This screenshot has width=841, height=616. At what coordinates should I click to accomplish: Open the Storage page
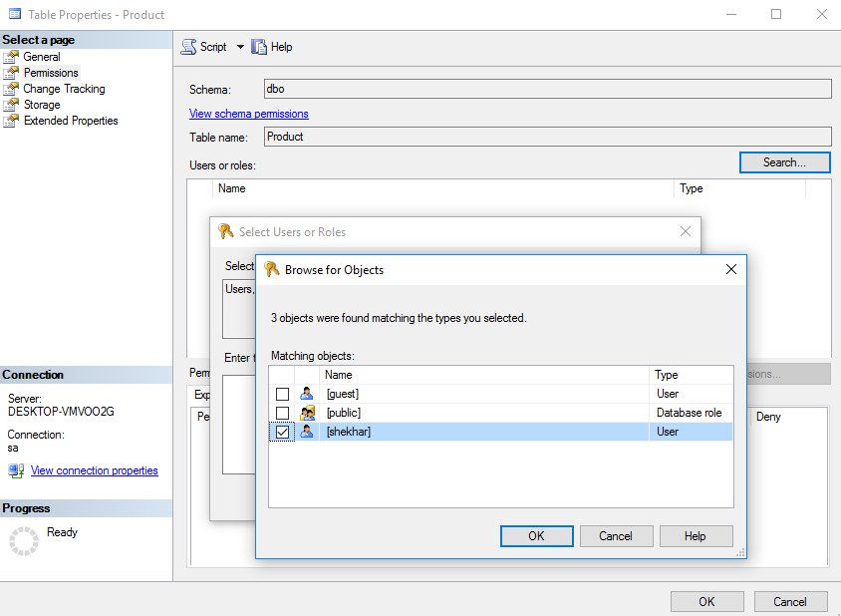41,104
